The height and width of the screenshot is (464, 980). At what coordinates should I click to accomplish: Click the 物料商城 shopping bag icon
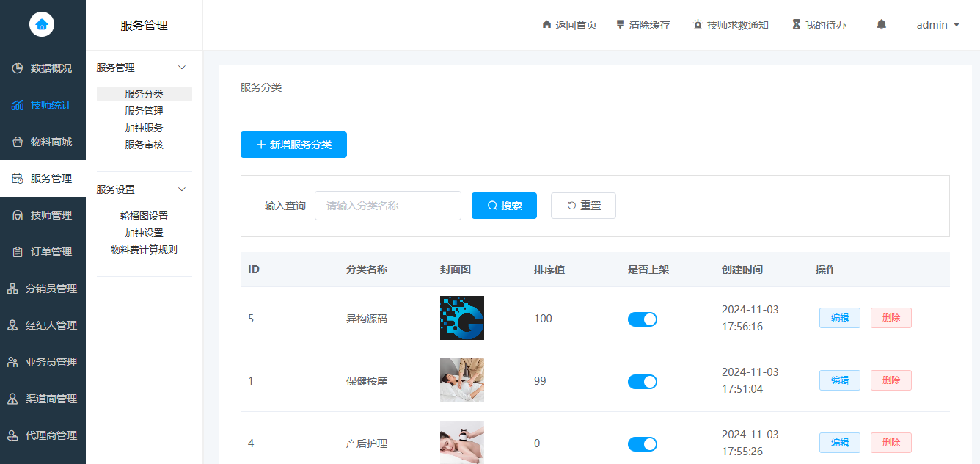tap(18, 142)
